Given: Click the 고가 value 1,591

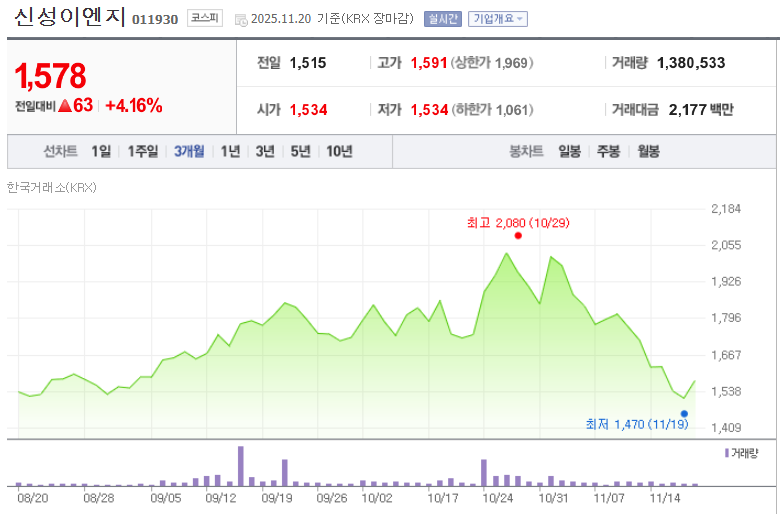Looking at the screenshot, I should [x=429, y=63].
